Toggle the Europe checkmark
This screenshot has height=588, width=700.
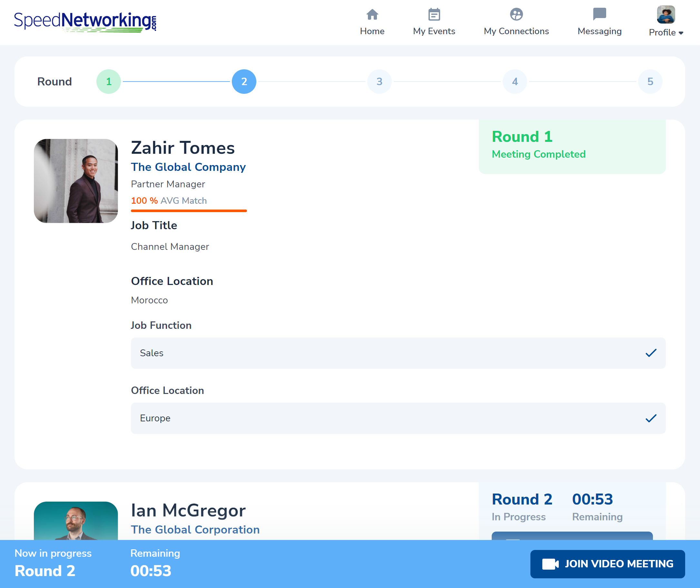[651, 418]
